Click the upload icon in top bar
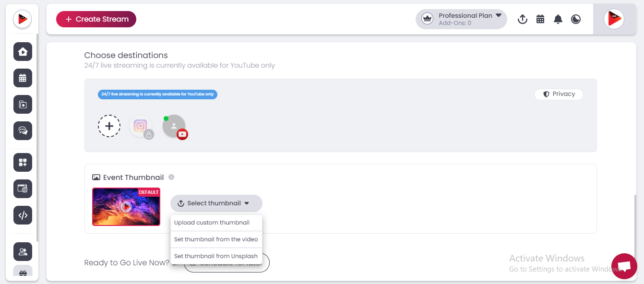This screenshot has height=284, width=644. [x=523, y=19]
